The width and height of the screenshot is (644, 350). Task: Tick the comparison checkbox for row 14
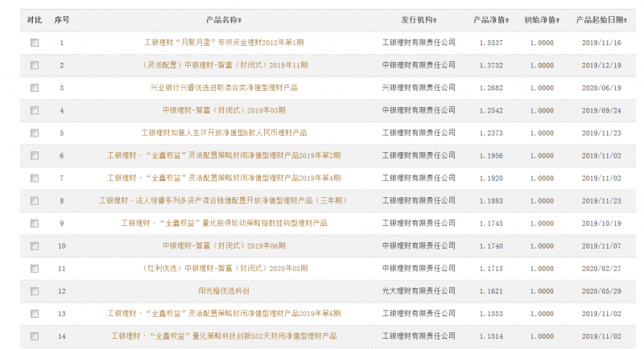35,336
